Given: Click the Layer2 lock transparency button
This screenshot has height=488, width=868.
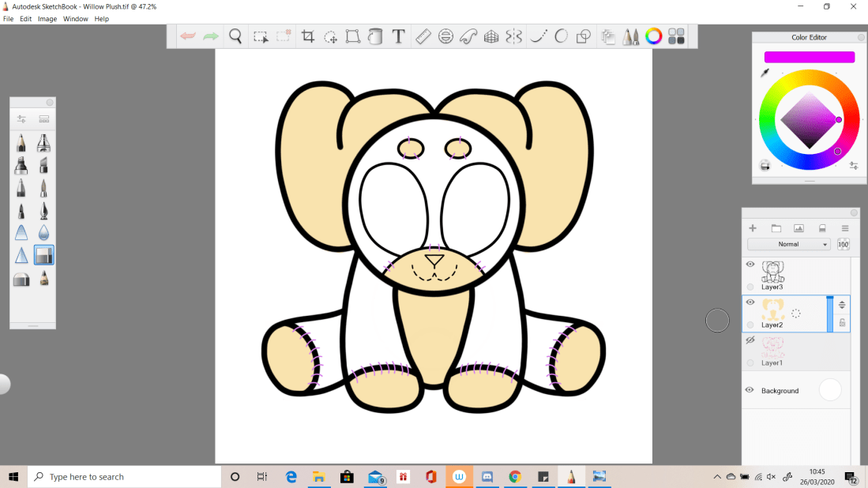Looking at the screenshot, I should click(842, 322).
